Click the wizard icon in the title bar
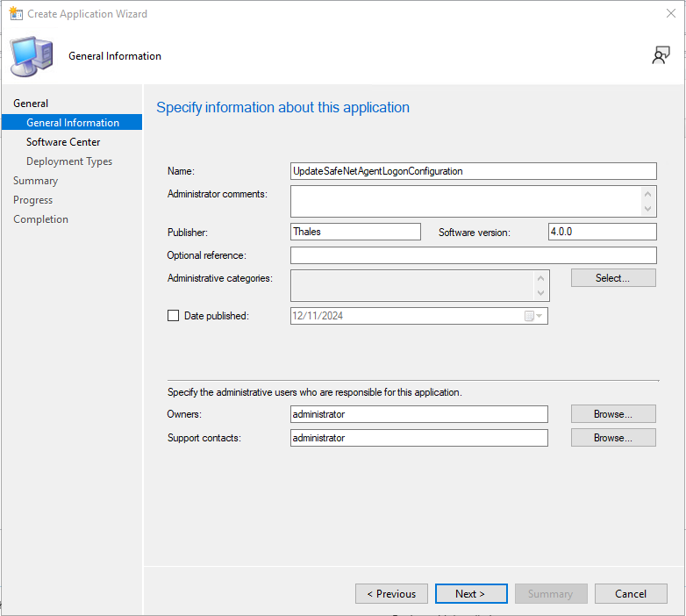Image resolution: width=686 pixels, height=616 pixels. tap(15, 14)
